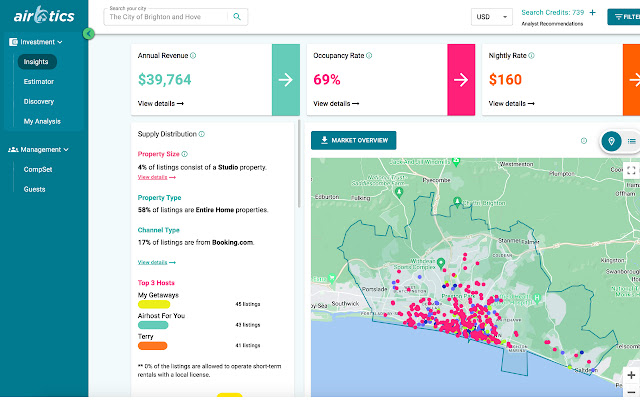
Task: Toggle fullscreen map view
Action: [631, 171]
